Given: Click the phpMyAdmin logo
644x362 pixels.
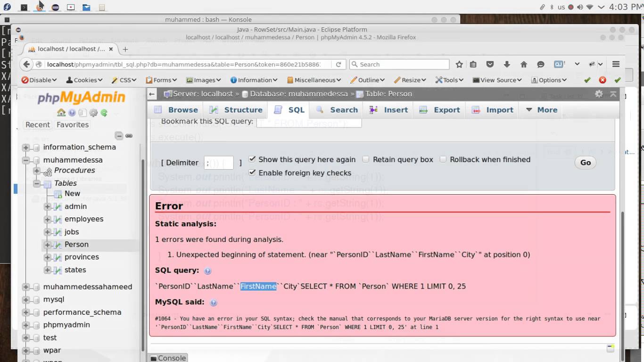Looking at the screenshot, I should click(81, 98).
